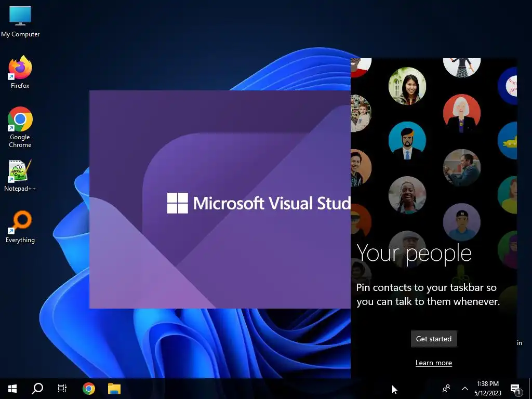The height and width of the screenshot is (399, 532).
Task: Open the My Computer desktop icon
Action: tap(20, 21)
